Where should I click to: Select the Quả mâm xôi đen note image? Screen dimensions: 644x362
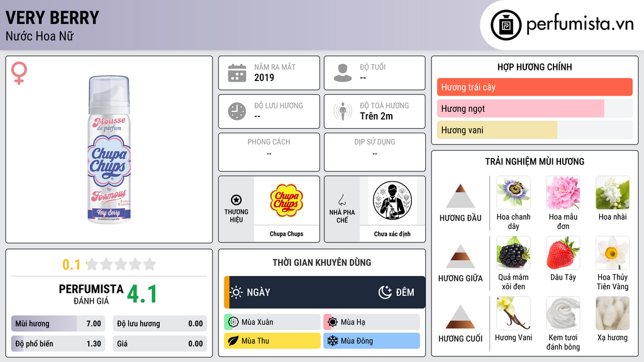[x=513, y=253]
